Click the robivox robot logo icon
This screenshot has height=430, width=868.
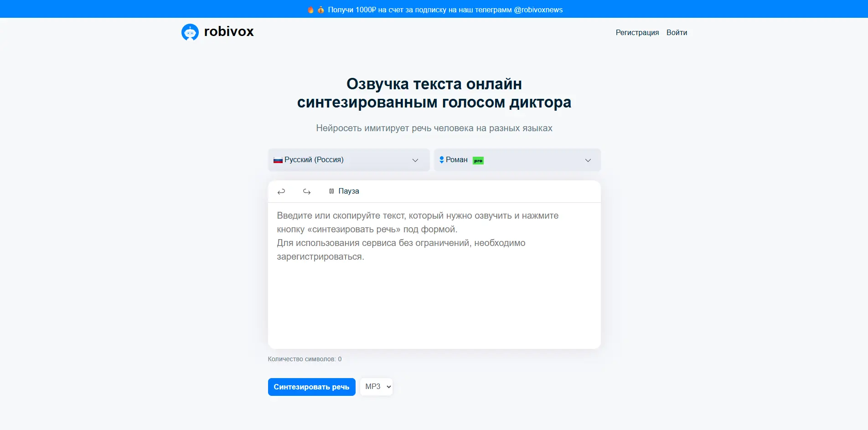click(191, 32)
